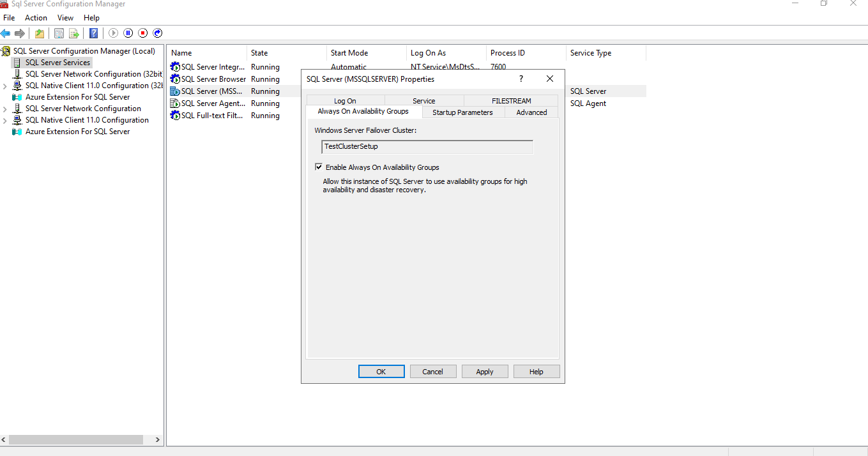The width and height of the screenshot is (868, 456).
Task: Open the Help toolbar icon with question mark
Action: 94,33
